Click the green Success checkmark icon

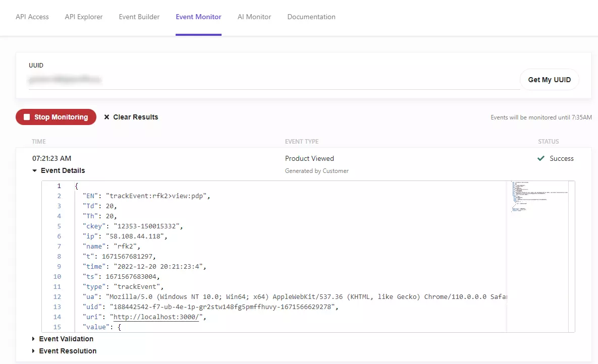click(541, 158)
